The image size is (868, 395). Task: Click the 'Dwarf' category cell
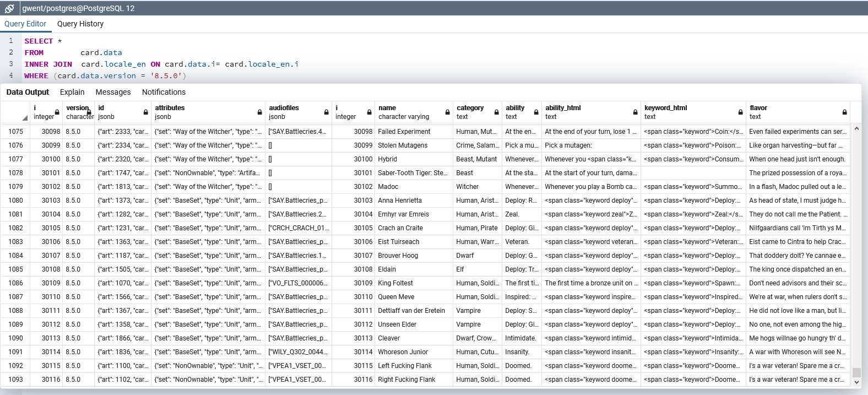tap(478, 256)
